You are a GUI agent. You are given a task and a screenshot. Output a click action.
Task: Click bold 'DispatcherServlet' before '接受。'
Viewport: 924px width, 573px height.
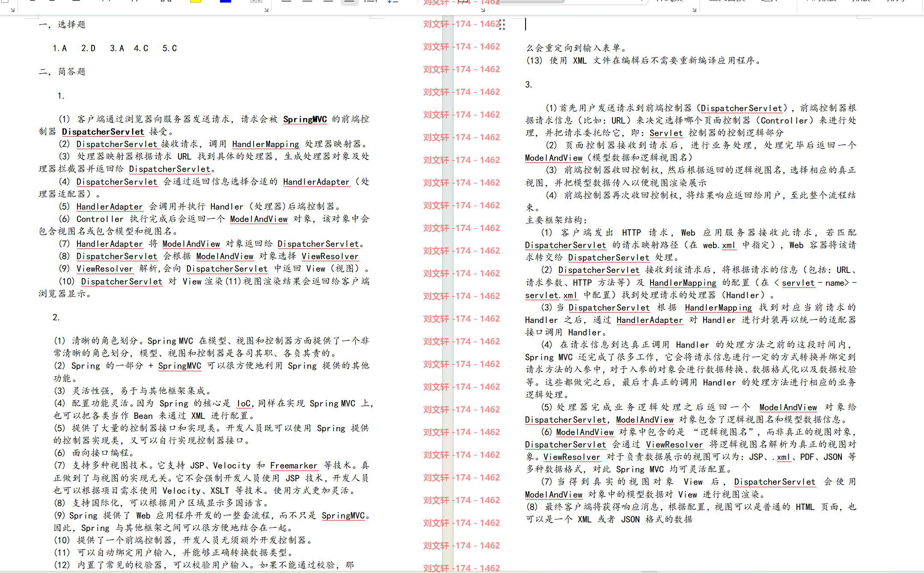103,132
